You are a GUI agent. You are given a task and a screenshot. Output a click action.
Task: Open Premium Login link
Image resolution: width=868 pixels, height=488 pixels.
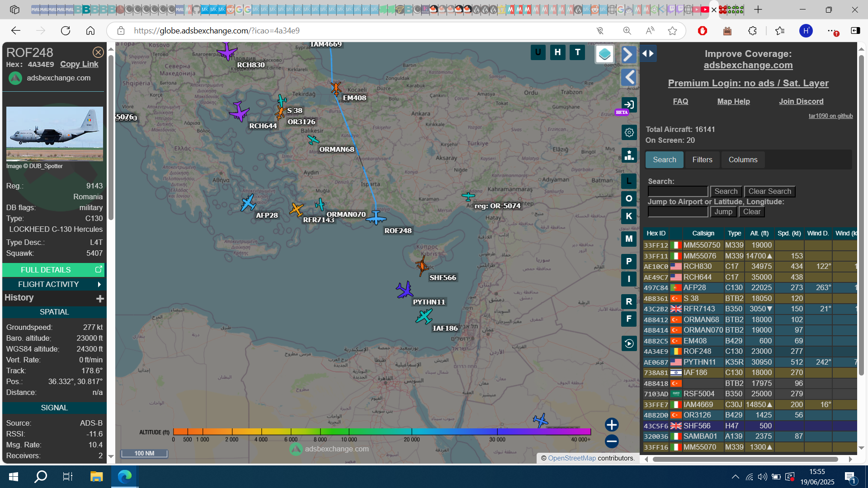point(748,83)
